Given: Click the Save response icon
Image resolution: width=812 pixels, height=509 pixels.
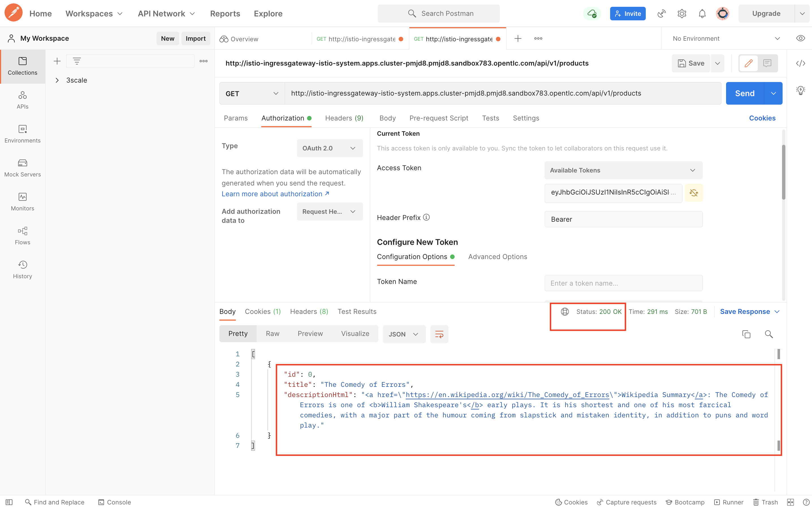Looking at the screenshot, I should (x=750, y=311).
